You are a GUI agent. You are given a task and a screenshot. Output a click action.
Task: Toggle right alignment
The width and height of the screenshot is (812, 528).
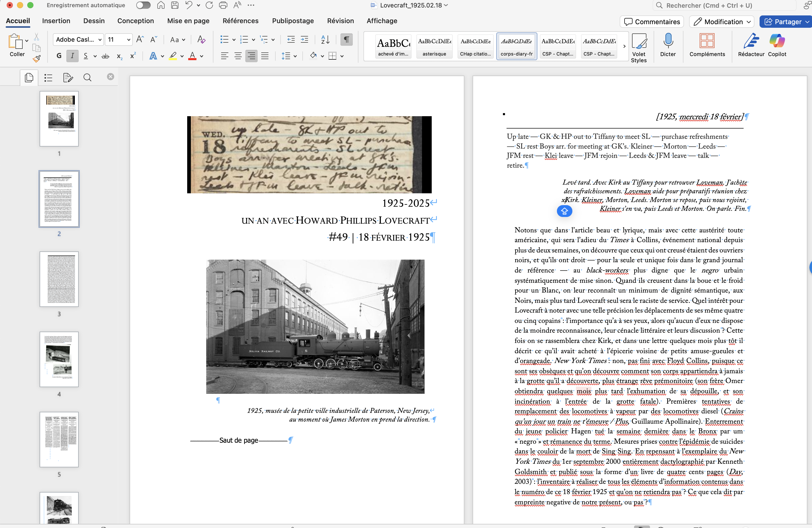[x=251, y=56]
